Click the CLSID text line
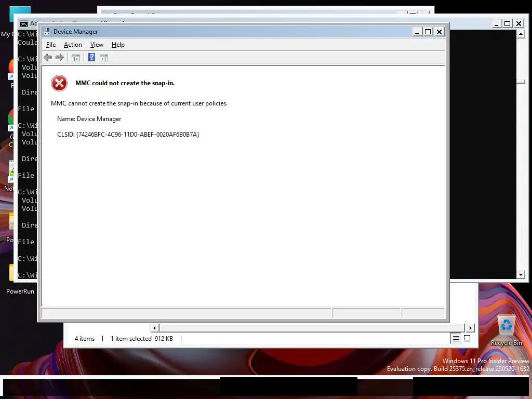Image resolution: width=532 pixels, height=399 pixels. pyautogui.click(x=128, y=135)
